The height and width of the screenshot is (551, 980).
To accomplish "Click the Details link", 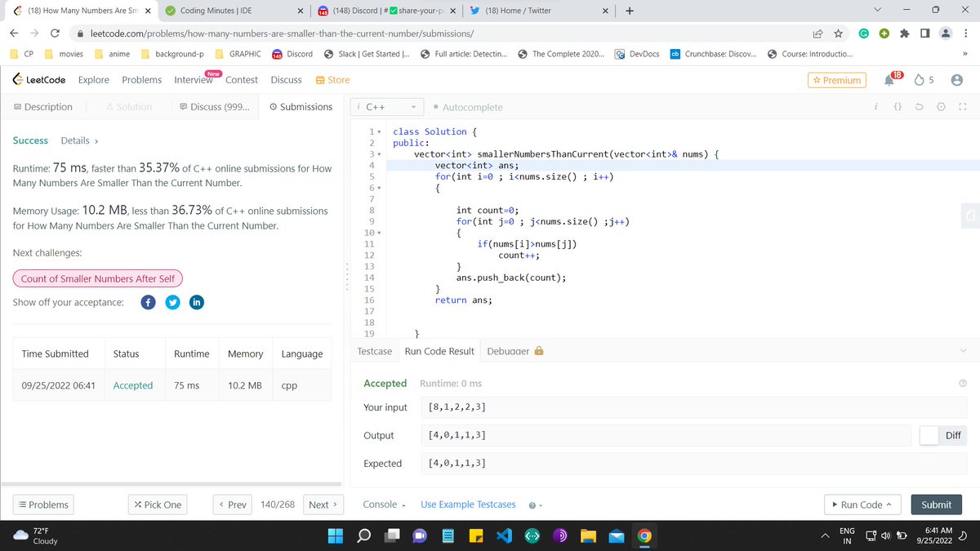I will point(79,140).
